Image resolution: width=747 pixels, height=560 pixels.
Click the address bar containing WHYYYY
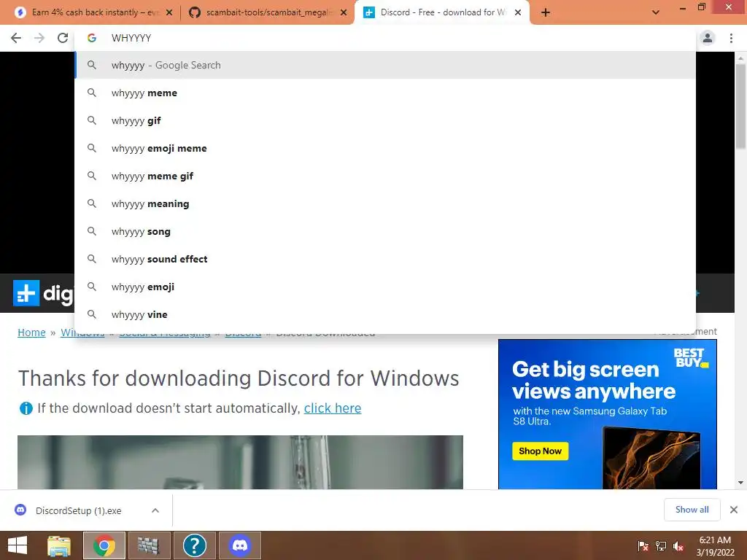coord(385,38)
